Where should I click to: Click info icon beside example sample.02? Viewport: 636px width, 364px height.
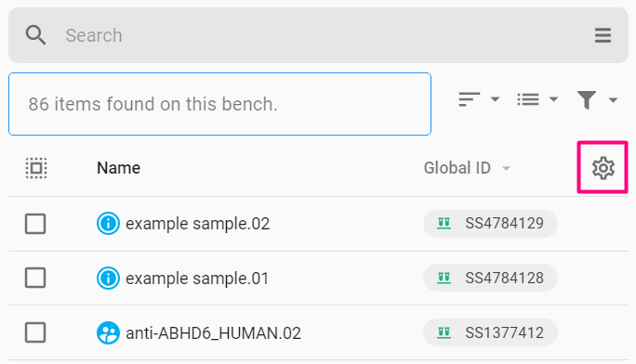coord(108,223)
